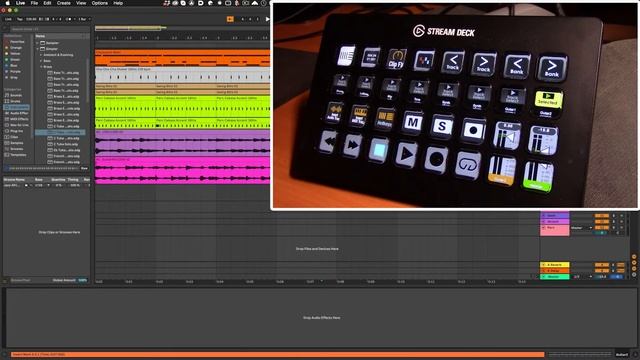Click next Bank key on Stream Deck
Screen dimensions: 640x360
click(x=552, y=68)
